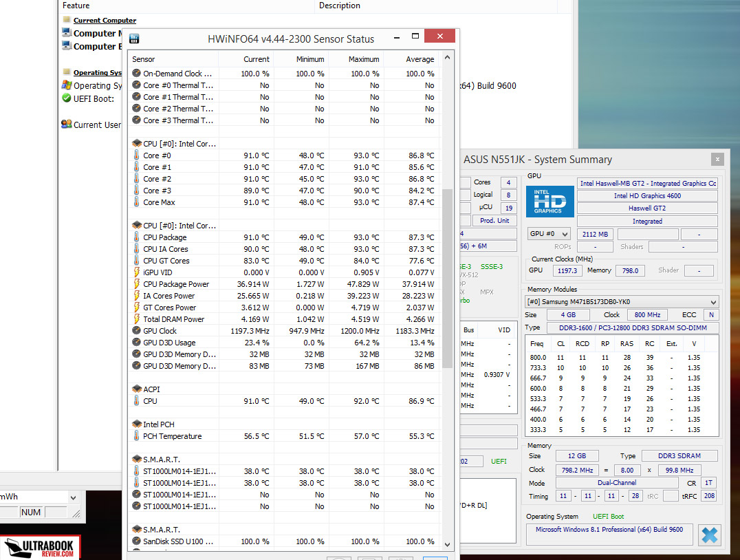740x560 pixels.
Task: Click the DDR3-1600 / PC3-12800 type field
Action: point(633,327)
